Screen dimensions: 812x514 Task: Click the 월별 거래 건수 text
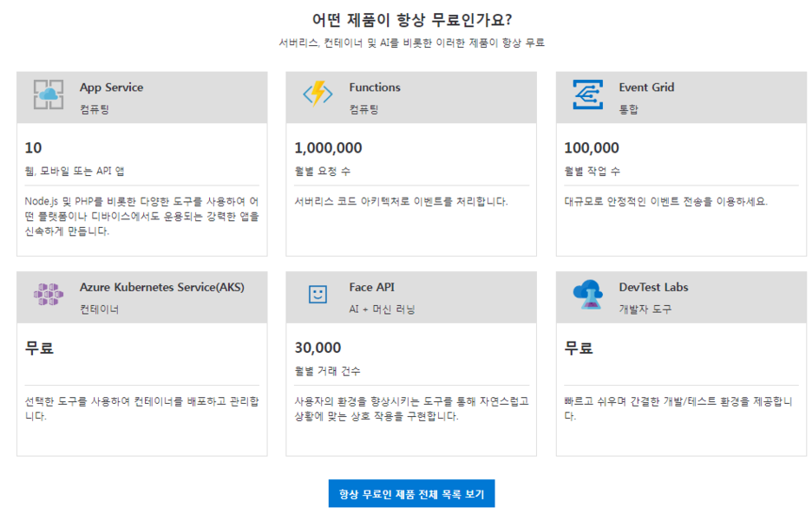[x=327, y=371]
